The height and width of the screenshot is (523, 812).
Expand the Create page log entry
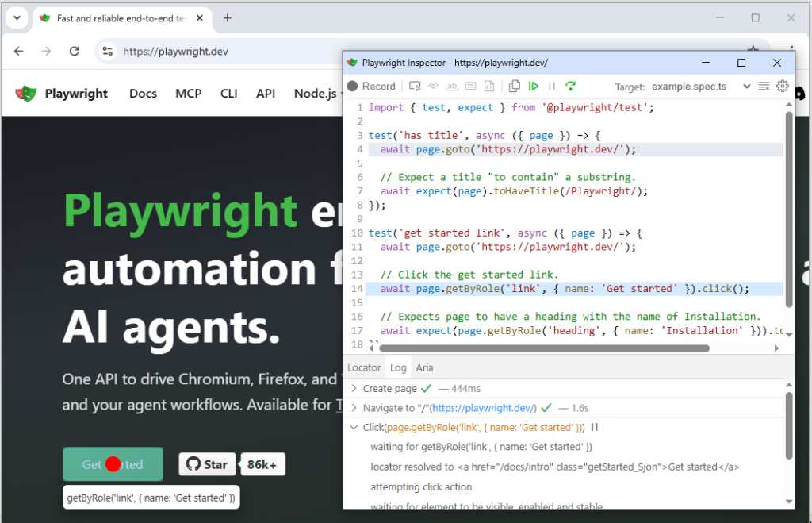(x=354, y=388)
